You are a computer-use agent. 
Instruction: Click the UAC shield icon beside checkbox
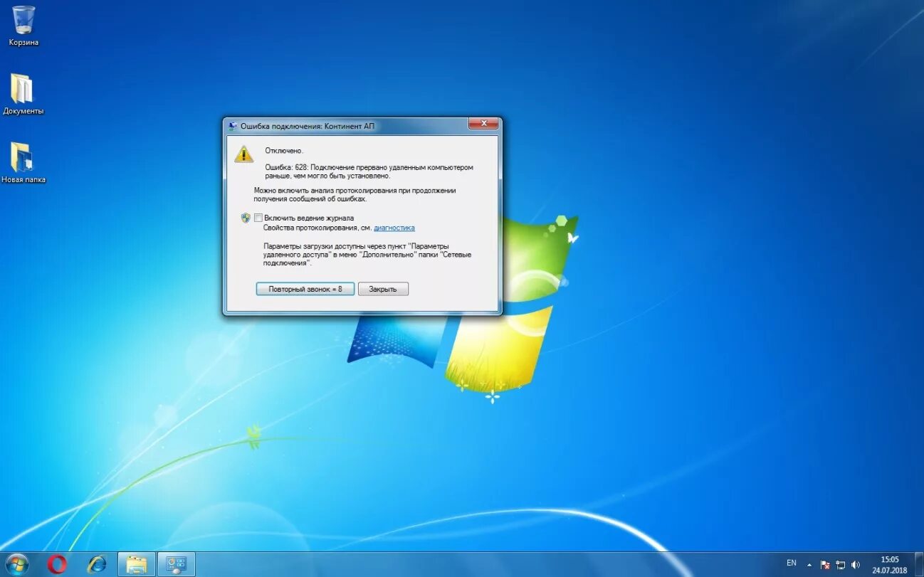coord(246,218)
